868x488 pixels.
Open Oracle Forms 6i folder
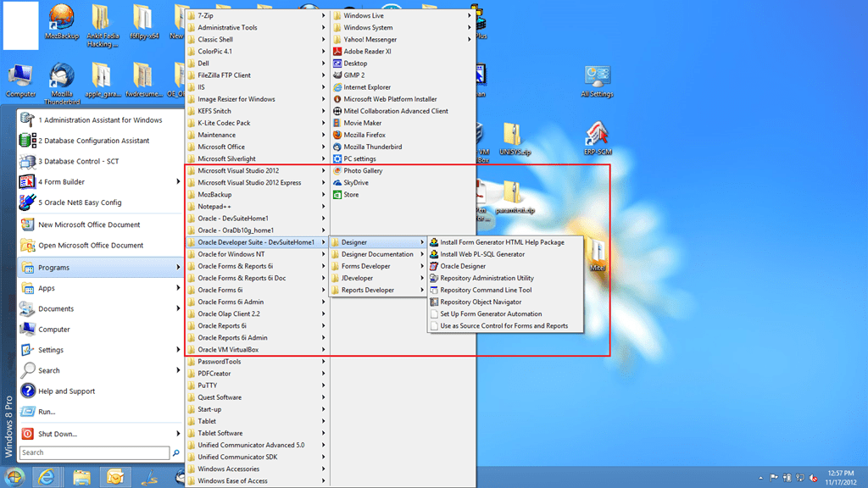click(257, 290)
